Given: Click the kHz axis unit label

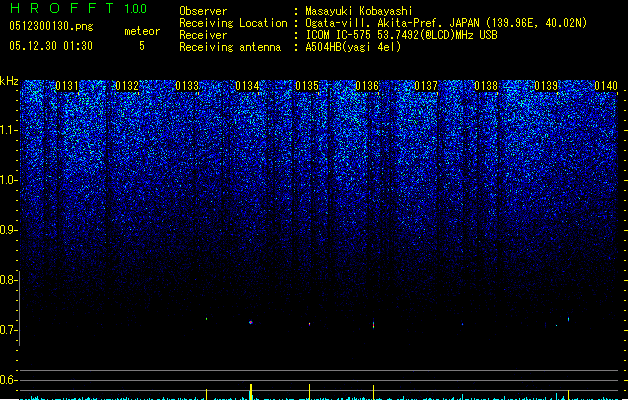Looking at the screenshot, I should click(9, 81).
